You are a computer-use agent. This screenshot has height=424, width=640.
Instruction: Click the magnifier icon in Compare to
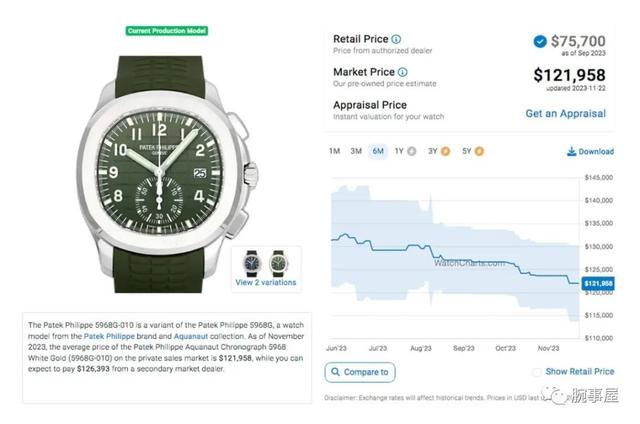pos(337,372)
